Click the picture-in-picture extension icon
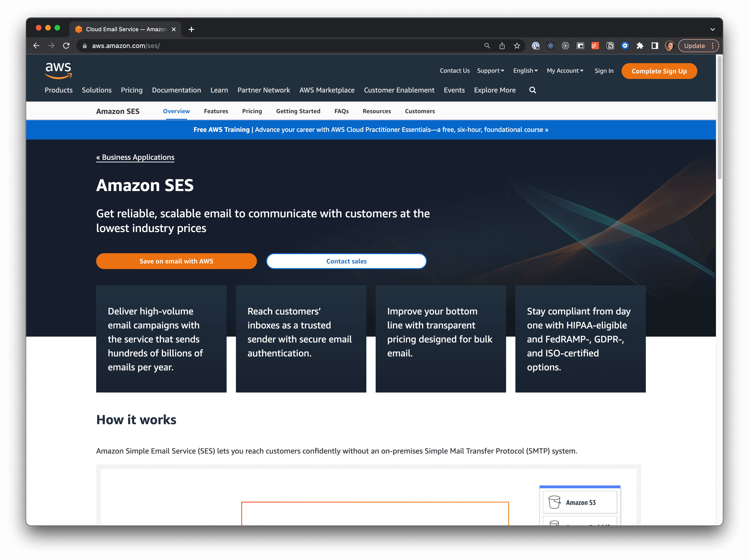Image resolution: width=749 pixels, height=560 pixels. click(580, 46)
